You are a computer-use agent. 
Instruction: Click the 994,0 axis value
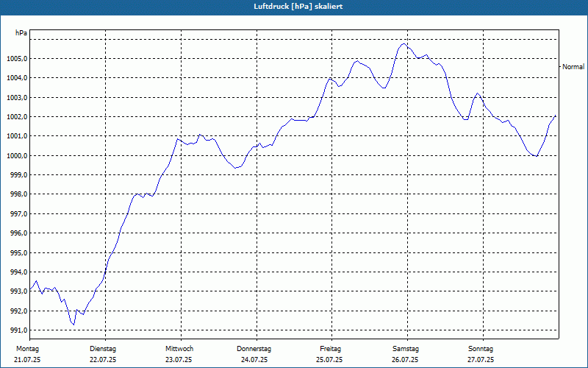(18, 272)
